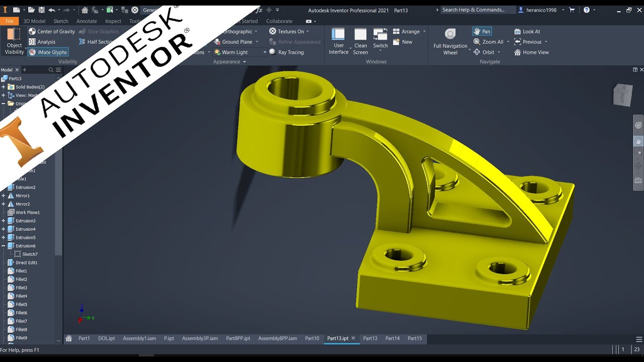Click the Open file icon
644x362 pixels.
click(31, 10)
